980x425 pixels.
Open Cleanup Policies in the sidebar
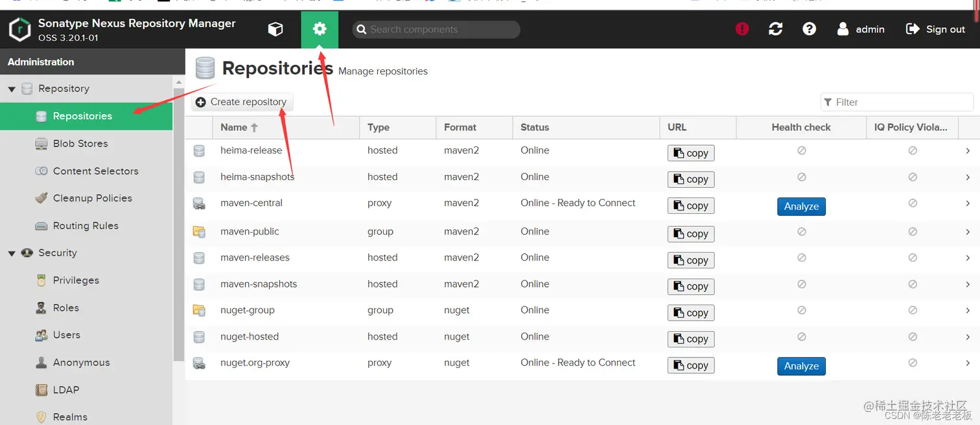[x=86, y=198]
